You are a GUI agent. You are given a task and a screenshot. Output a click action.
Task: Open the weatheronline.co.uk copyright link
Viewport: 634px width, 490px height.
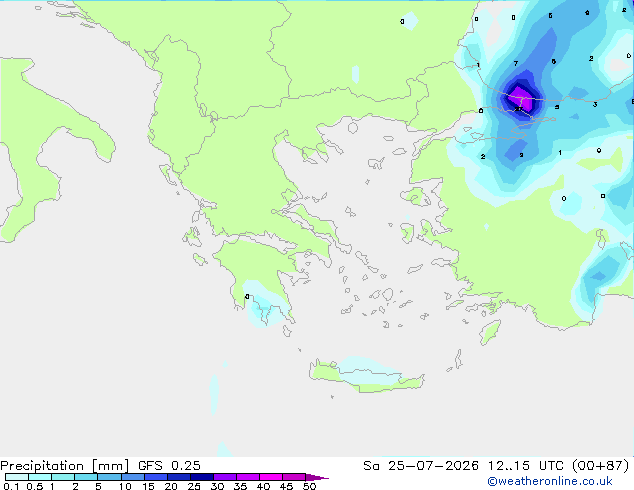point(550,481)
